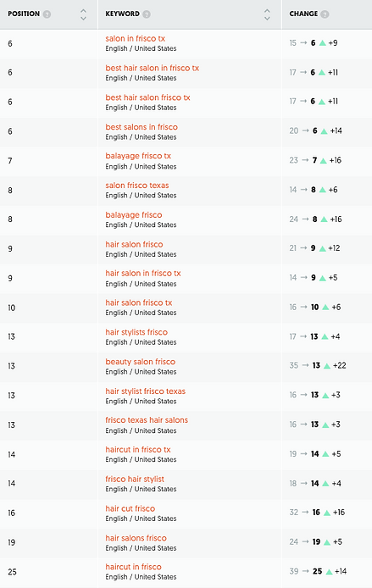
Task: Open the 'frisco texas hair salons' keyword
Action: click(x=147, y=420)
